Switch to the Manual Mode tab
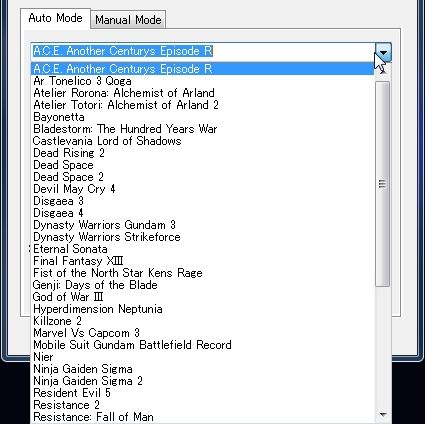This screenshot has height=424, width=425. [128, 20]
